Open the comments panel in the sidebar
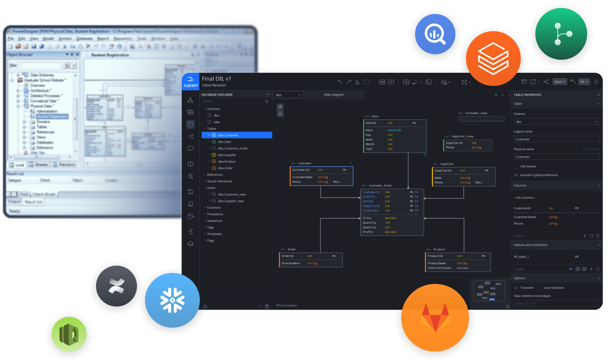 [190, 148]
